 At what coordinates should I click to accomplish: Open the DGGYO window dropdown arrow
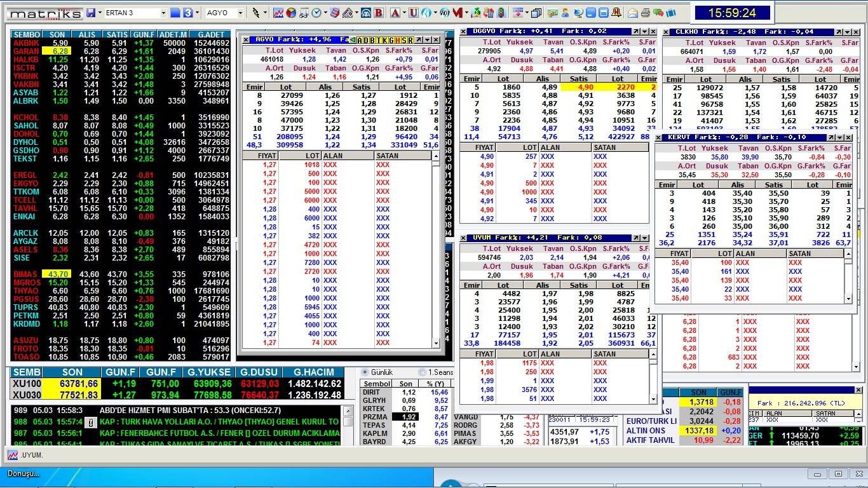[646, 31]
